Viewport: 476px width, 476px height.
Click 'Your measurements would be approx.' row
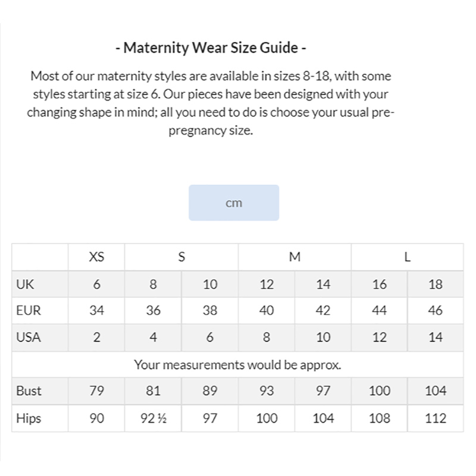237,365
